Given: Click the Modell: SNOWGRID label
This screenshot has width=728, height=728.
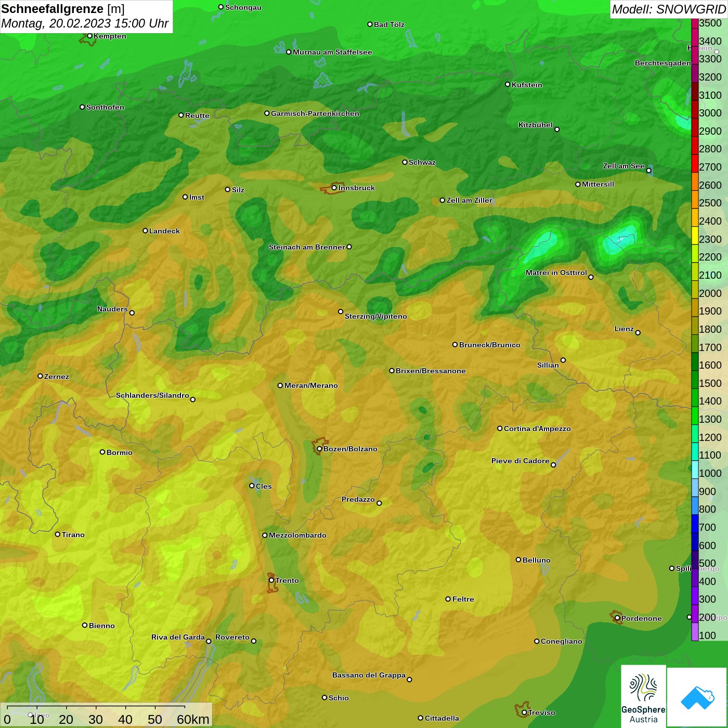Looking at the screenshot, I should [x=669, y=9].
